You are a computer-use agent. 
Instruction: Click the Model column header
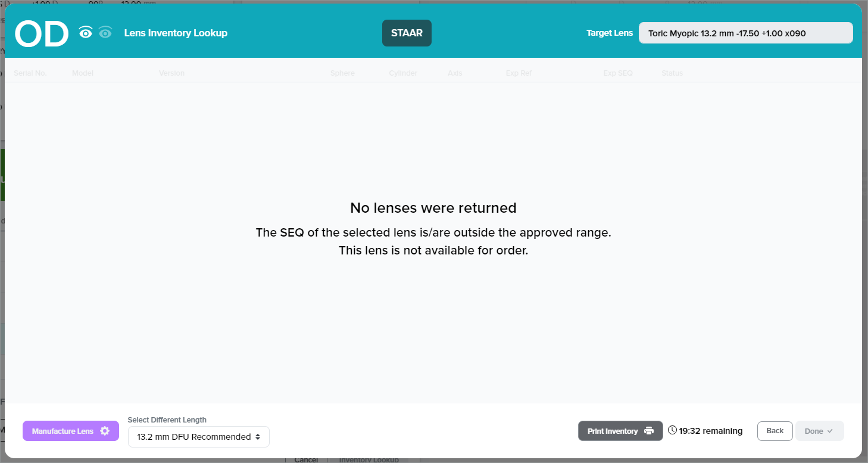(x=83, y=73)
